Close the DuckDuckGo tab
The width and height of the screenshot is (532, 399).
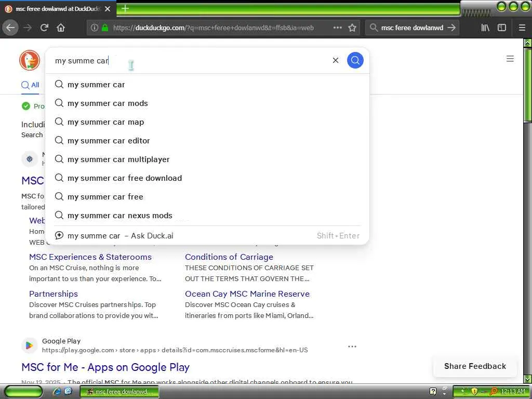(108, 9)
